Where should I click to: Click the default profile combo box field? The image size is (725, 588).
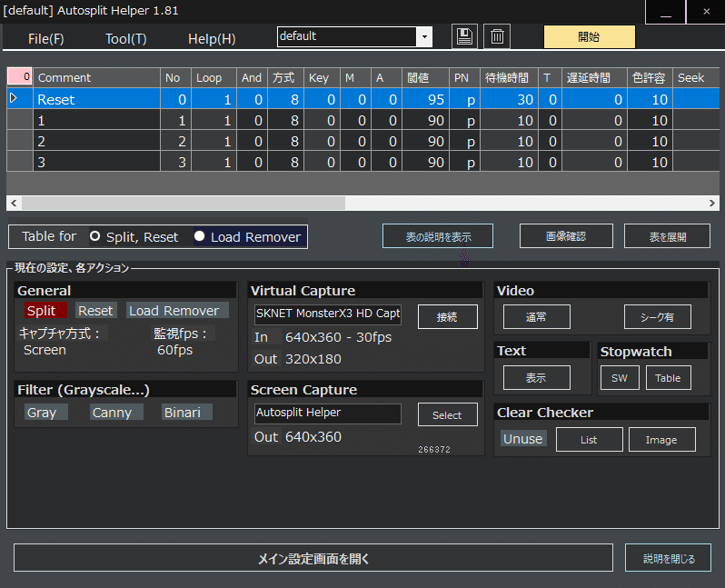347,37
